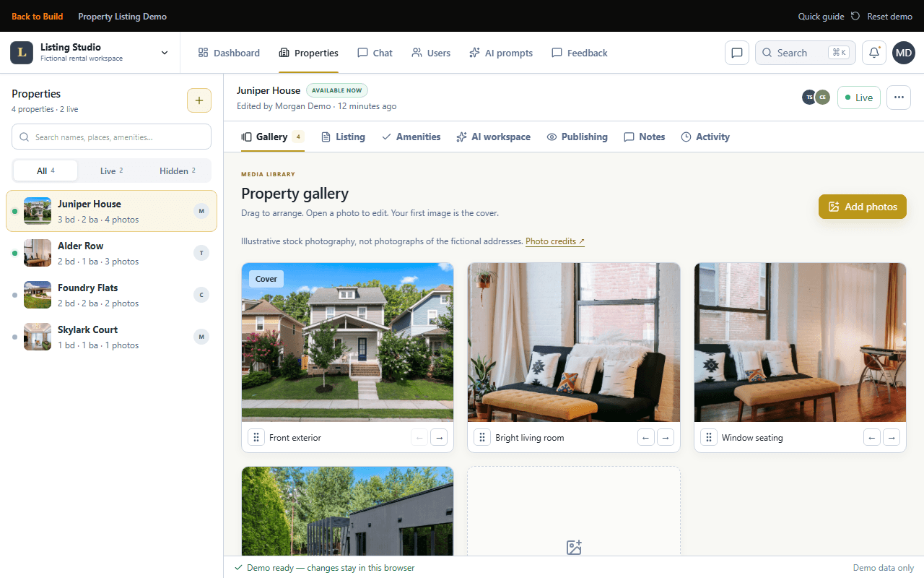This screenshot has width=924, height=578.
Task: Open the three-dot more options menu
Action: click(899, 98)
